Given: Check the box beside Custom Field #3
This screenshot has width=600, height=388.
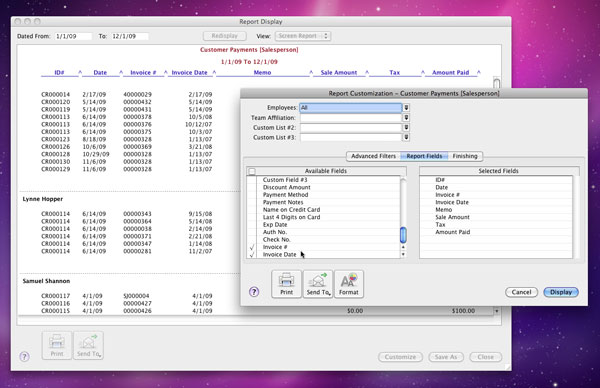Looking at the screenshot, I should point(252,180).
